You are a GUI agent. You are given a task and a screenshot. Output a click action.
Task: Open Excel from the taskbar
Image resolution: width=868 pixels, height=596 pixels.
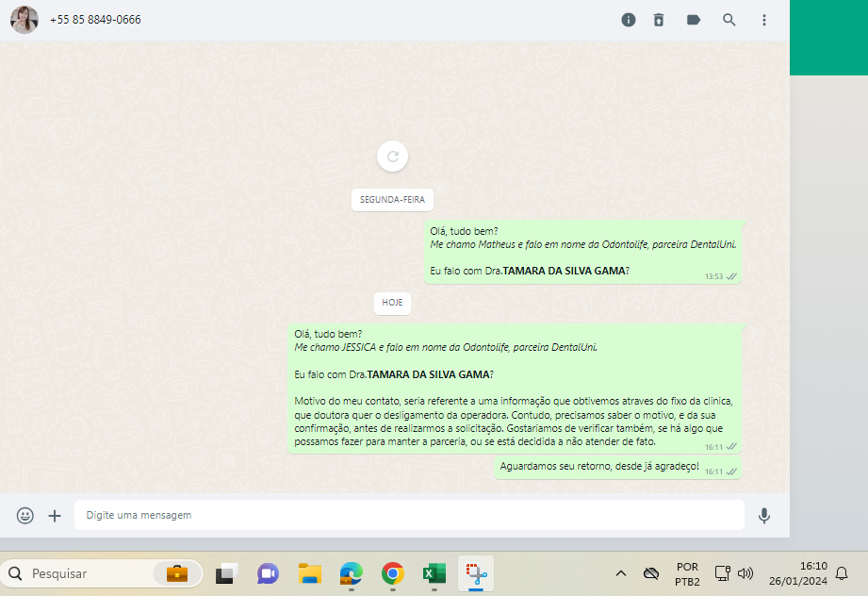coord(434,573)
